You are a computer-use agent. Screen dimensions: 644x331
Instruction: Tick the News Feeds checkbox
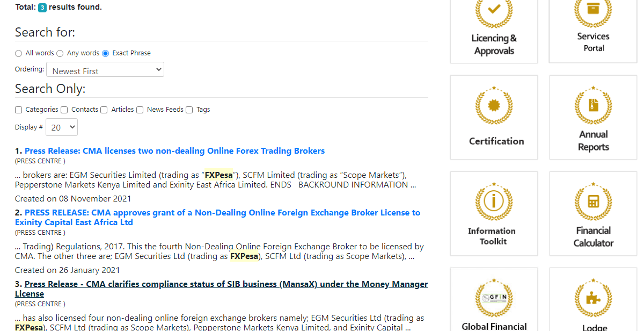pyautogui.click(x=140, y=110)
